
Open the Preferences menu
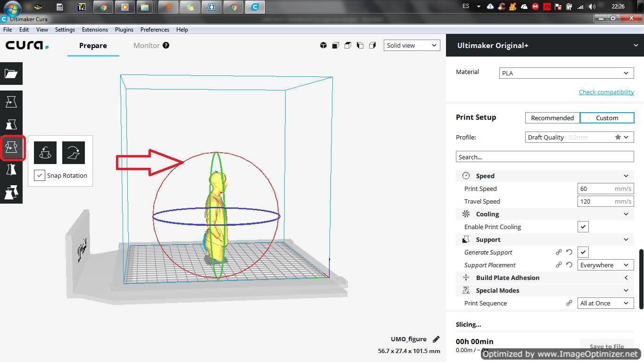[155, 29]
